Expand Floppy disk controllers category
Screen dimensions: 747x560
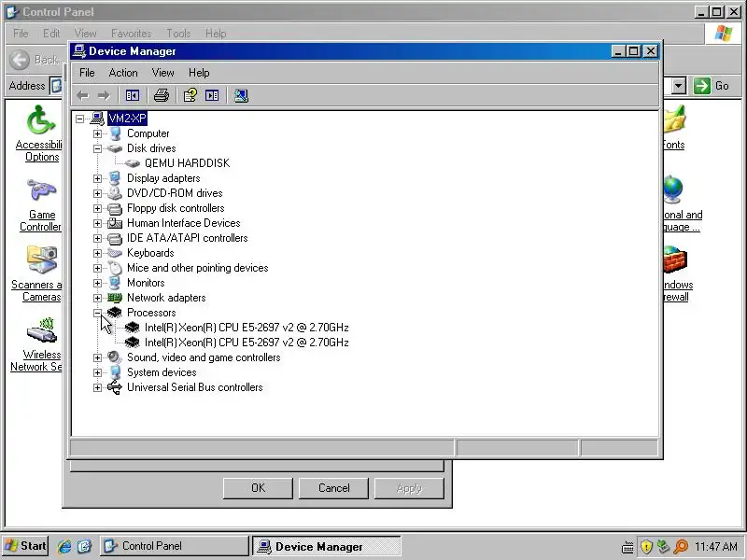point(97,208)
